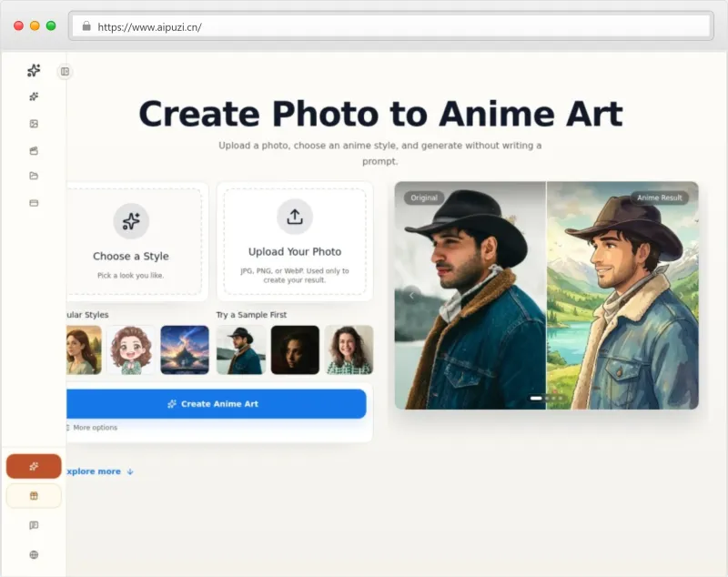Click the sparkle logo icon in the sidebar

pyautogui.click(x=34, y=70)
